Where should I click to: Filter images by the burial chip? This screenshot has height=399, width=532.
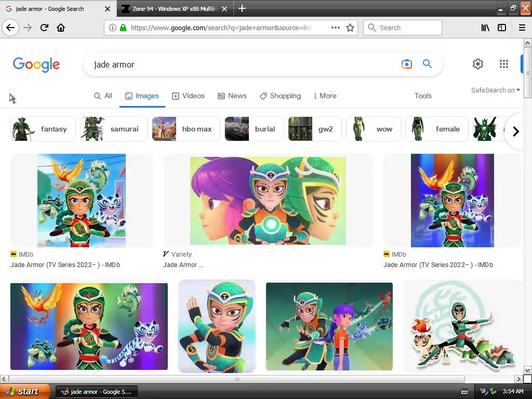click(x=254, y=129)
